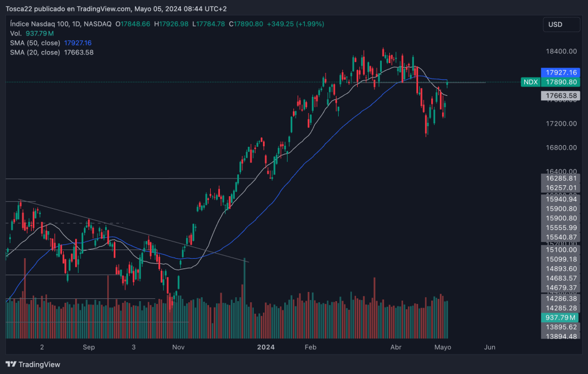Click the green 17890.80 last price label
Image resolution: width=588 pixels, height=374 pixels.
(x=560, y=82)
